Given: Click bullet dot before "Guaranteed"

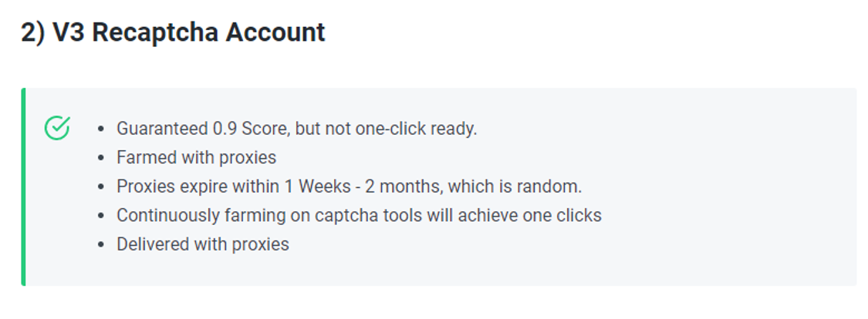Looking at the screenshot, I should tap(100, 129).
